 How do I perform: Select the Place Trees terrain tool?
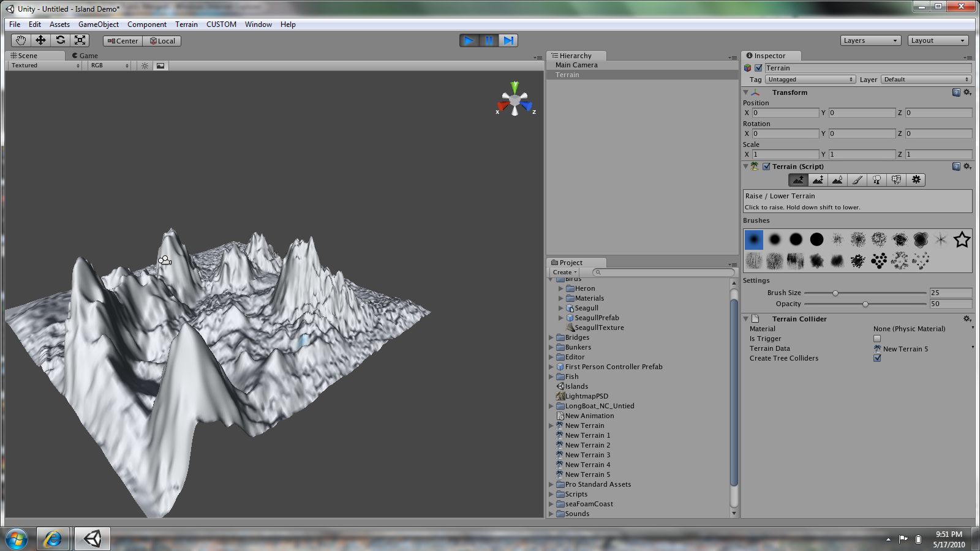(876, 180)
